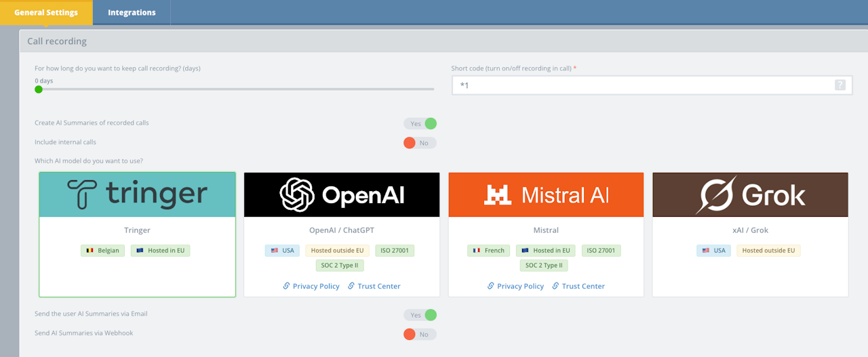
Task: Click the xAI / Grok model name
Action: (x=750, y=230)
